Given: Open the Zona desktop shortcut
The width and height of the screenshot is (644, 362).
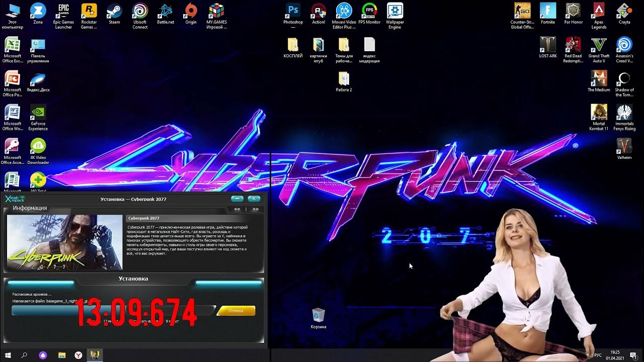Looking at the screenshot, I should pyautogui.click(x=38, y=14).
